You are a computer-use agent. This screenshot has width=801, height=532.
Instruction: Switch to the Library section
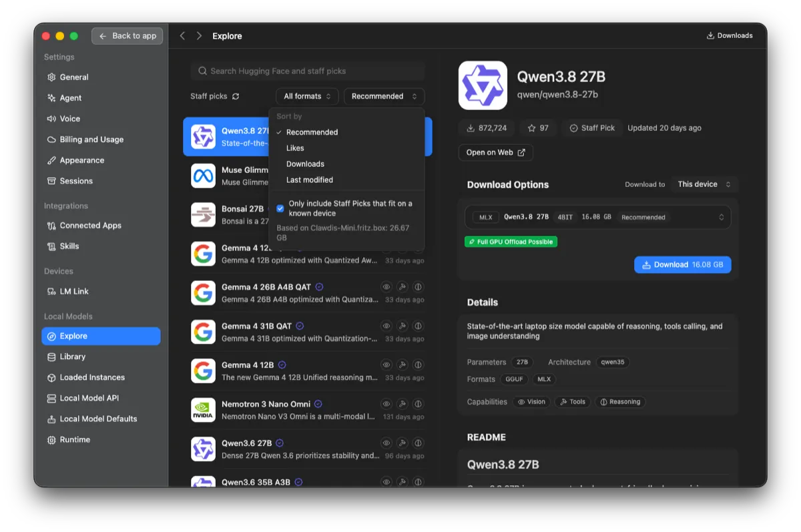101,356
